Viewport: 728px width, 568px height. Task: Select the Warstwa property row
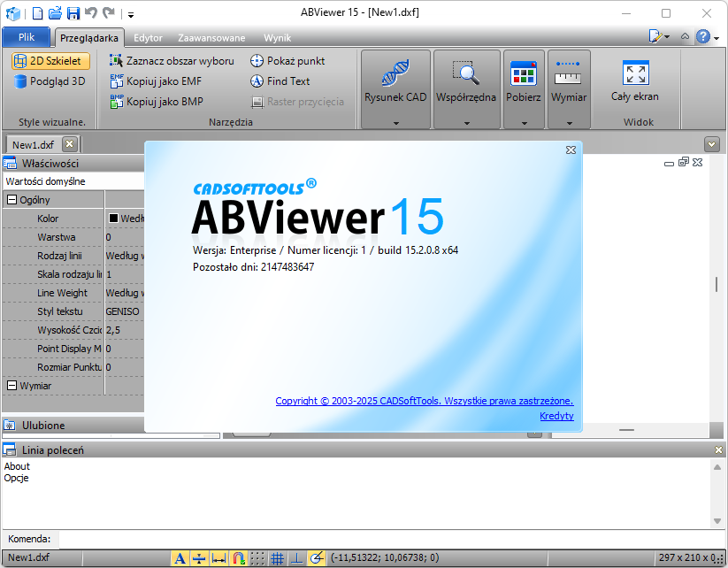click(73, 237)
